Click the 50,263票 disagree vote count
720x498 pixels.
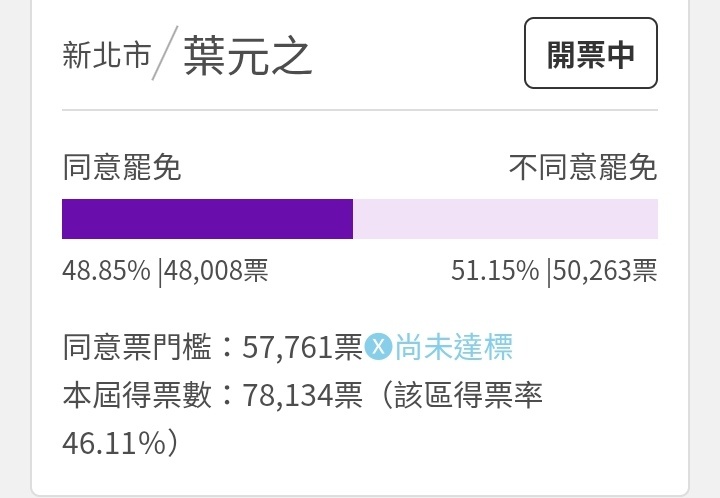point(605,270)
